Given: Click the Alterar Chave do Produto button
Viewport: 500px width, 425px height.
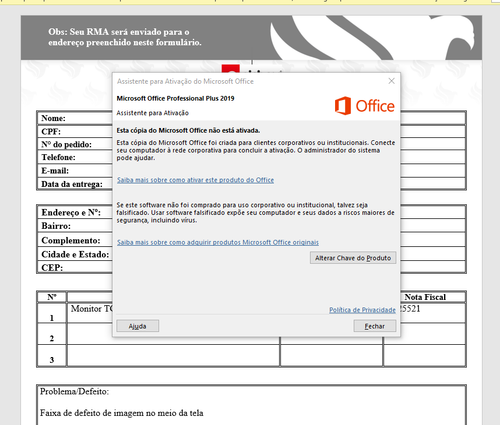Looking at the screenshot, I should point(353,258).
